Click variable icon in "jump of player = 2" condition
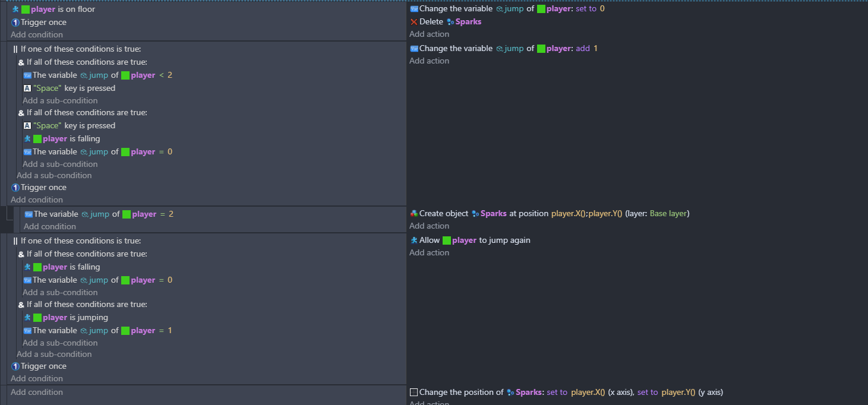868x405 pixels. (x=28, y=214)
